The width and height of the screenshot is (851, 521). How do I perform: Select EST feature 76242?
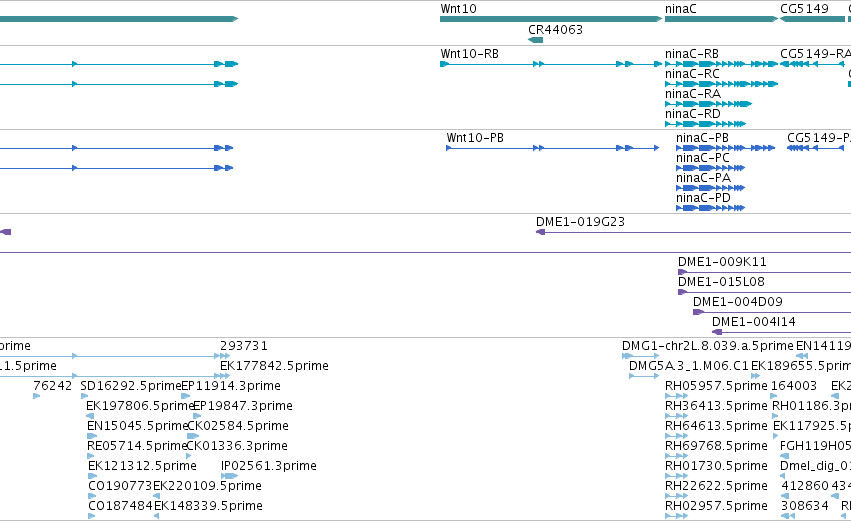click(53, 386)
